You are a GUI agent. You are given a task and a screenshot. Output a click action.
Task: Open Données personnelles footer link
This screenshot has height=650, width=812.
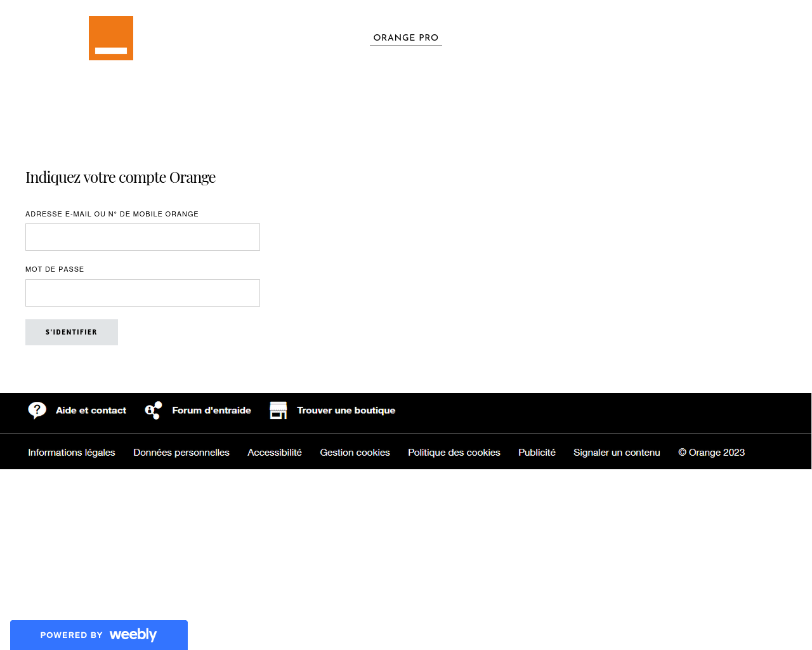(x=181, y=453)
